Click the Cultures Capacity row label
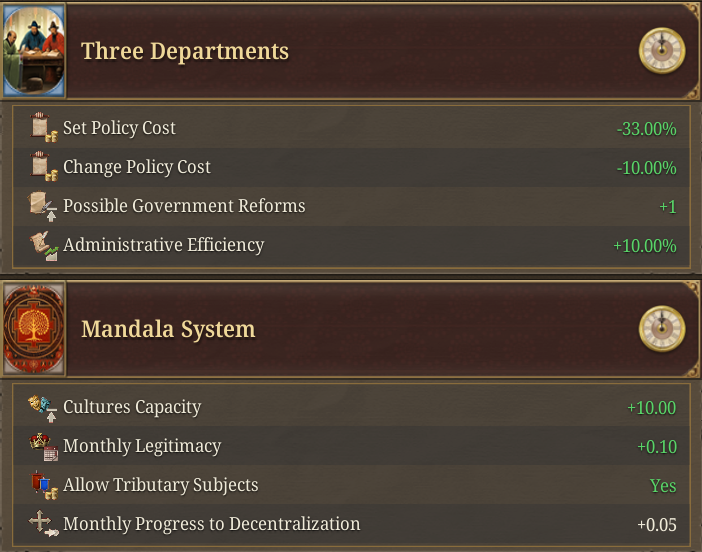This screenshot has width=702, height=552. click(132, 407)
